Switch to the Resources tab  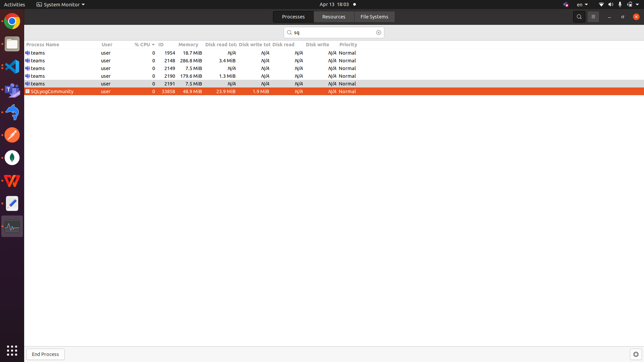334,17
